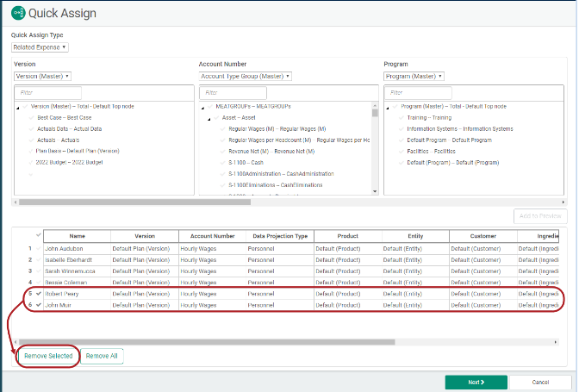Deselect the John Muir row checkmark
The image size is (579, 392).
[x=39, y=305]
